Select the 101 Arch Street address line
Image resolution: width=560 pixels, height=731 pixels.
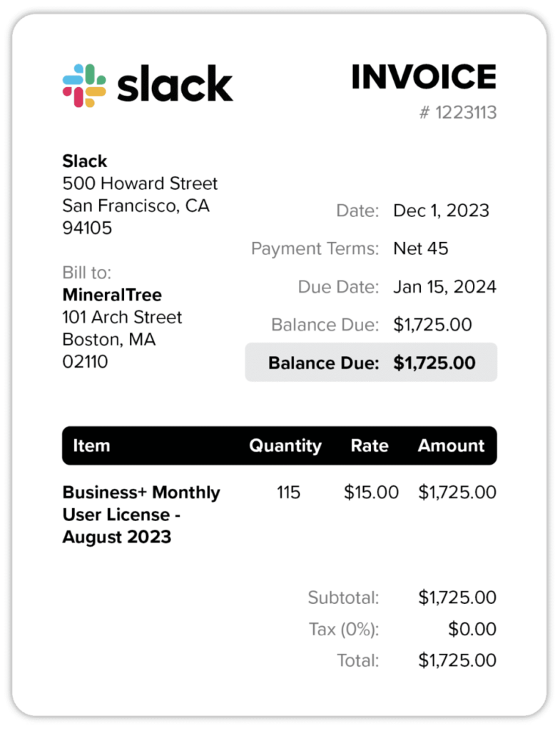pos(122,317)
